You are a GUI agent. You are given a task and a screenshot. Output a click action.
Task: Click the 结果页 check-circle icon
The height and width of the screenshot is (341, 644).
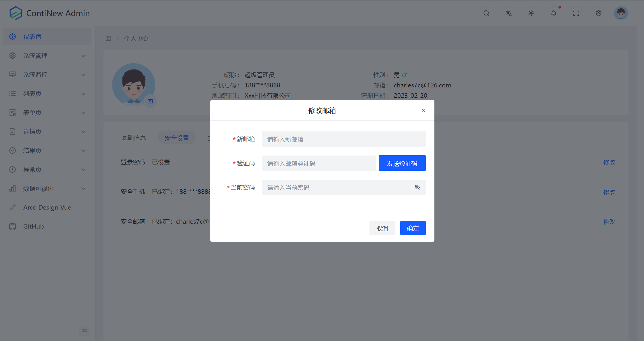click(12, 150)
